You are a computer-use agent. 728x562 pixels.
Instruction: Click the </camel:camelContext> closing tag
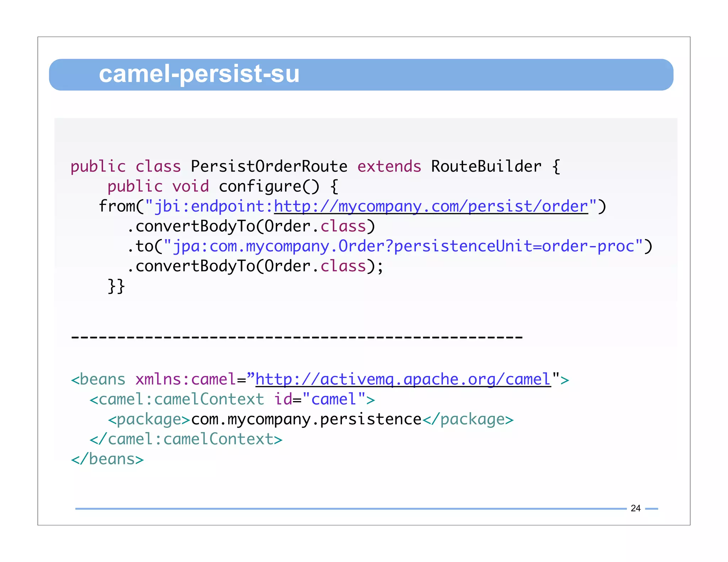click(x=186, y=439)
